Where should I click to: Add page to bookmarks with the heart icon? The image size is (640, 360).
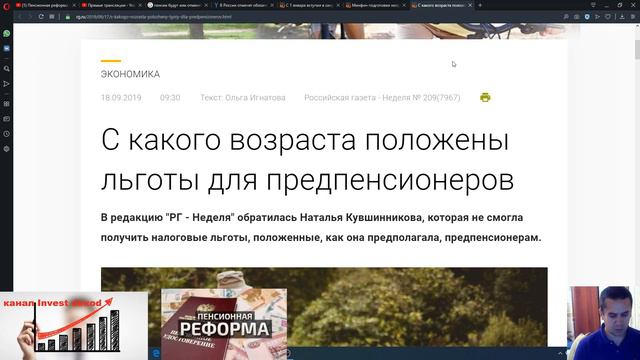608,17
